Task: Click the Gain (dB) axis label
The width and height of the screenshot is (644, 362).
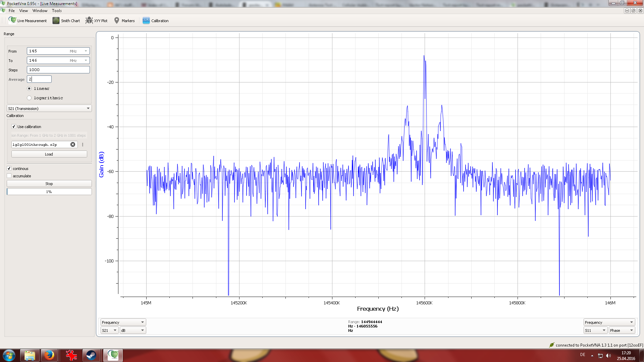Action: pos(101,164)
